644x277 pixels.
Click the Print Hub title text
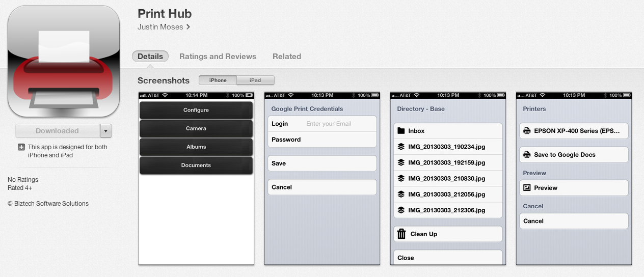point(165,14)
